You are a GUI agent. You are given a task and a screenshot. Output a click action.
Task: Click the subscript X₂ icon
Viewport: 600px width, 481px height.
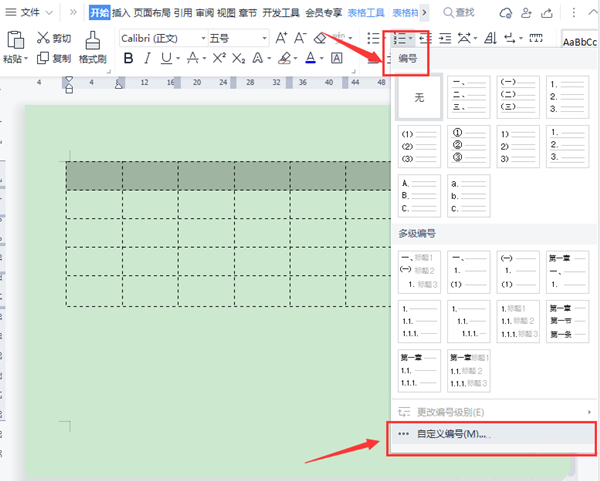[x=238, y=59]
